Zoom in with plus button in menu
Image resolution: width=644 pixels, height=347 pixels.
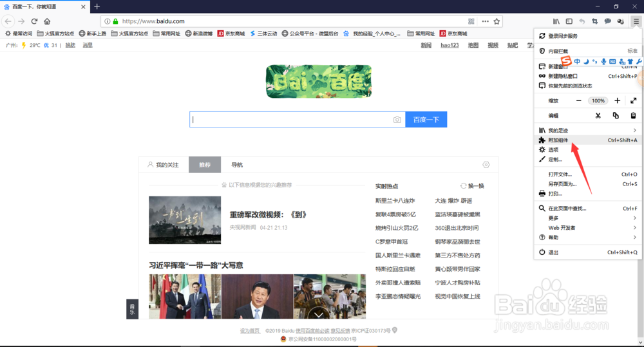(x=618, y=100)
